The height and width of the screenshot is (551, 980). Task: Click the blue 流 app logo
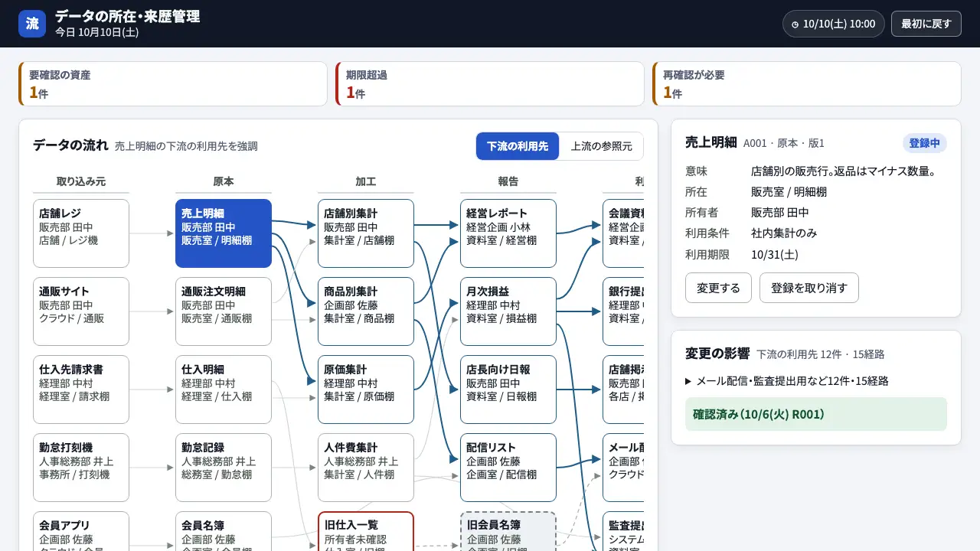pos(32,24)
